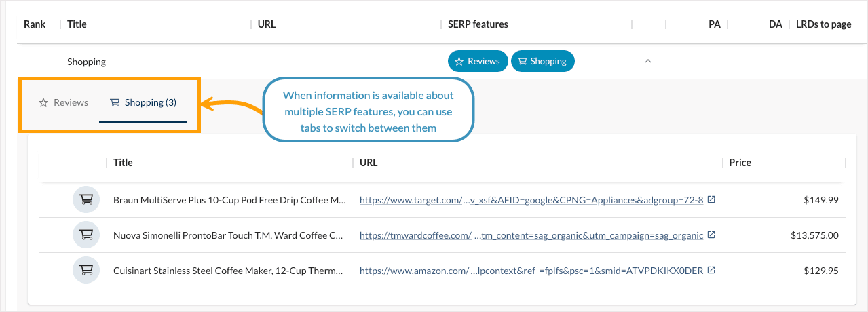
Task: Click the PA column header
Action: point(714,24)
